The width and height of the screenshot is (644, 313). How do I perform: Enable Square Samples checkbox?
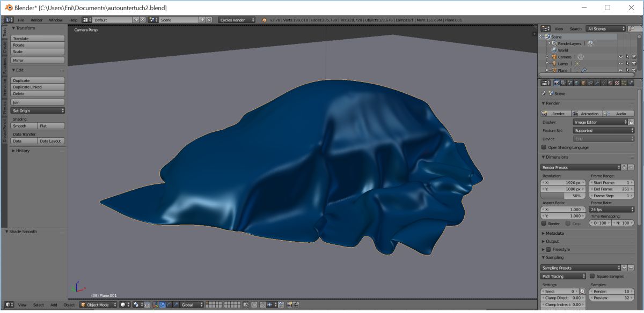(592, 277)
